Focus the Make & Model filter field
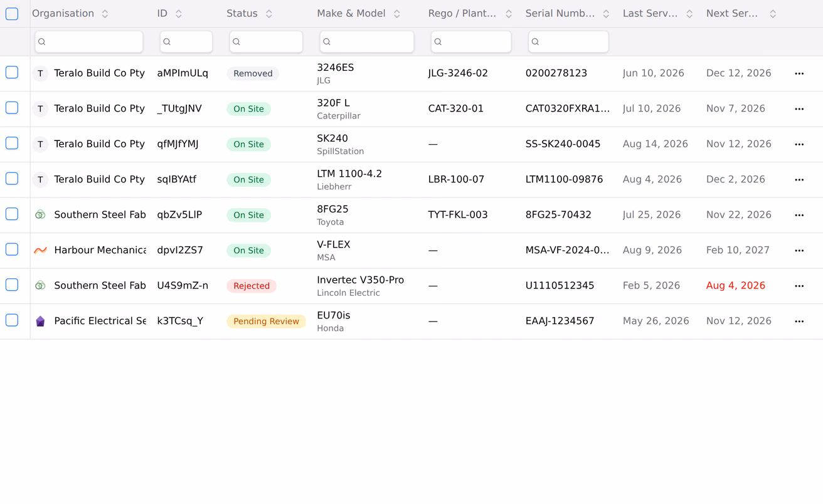823x504 pixels. click(x=367, y=42)
